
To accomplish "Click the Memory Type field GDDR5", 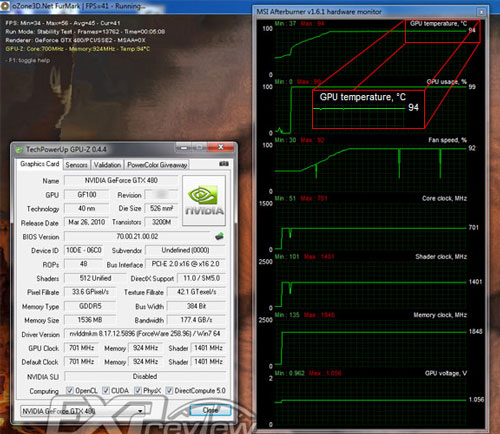I will pyautogui.click(x=90, y=306).
